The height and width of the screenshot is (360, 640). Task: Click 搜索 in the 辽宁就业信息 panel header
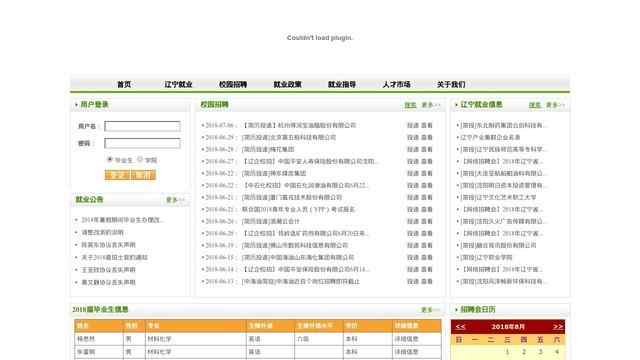[535, 105]
